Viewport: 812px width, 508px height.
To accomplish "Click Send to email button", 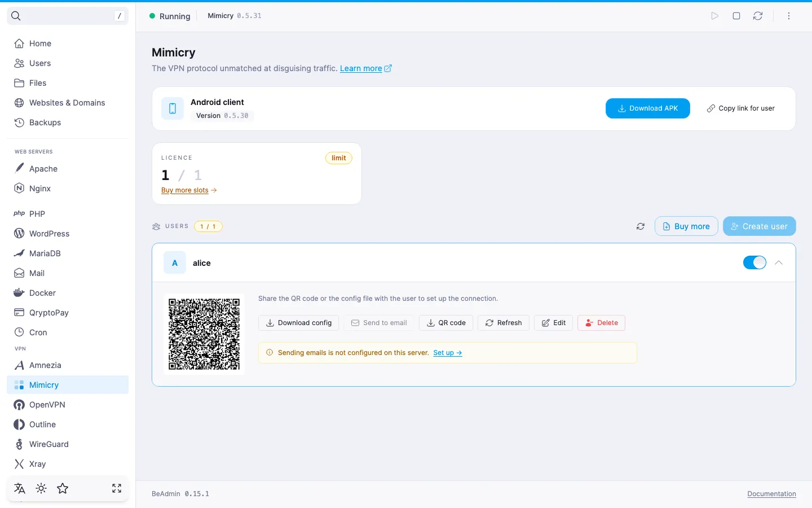I will coord(379,323).
